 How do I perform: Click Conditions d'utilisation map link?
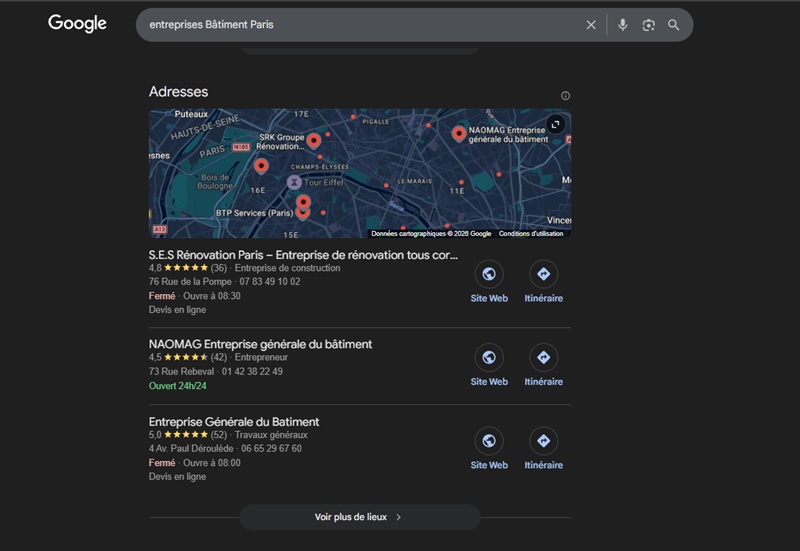pyautogui.click(x=531, y=234)
